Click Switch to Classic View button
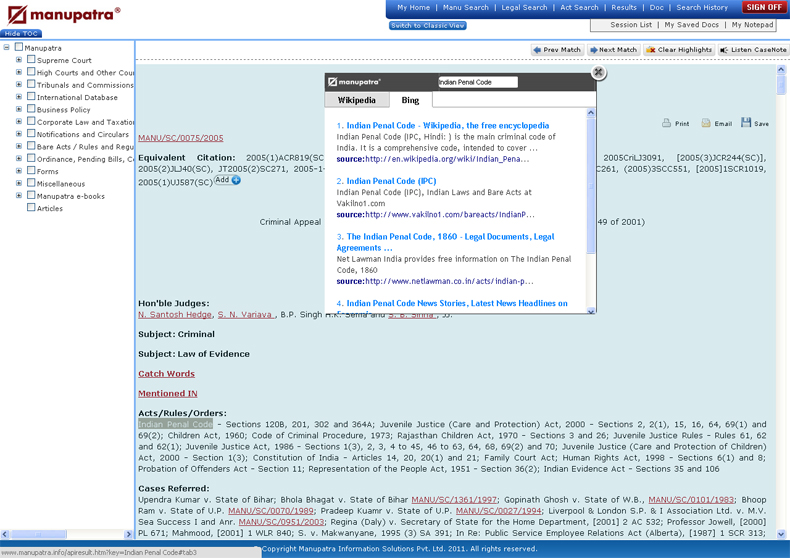Screen dimensions: 790x558 [428, 26]
